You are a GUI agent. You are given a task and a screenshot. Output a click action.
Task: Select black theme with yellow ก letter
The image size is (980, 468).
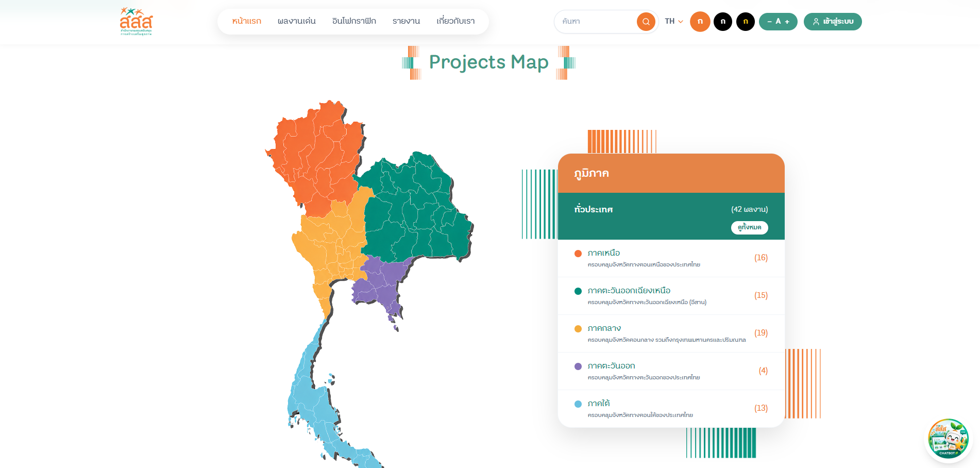coord(745,22)
